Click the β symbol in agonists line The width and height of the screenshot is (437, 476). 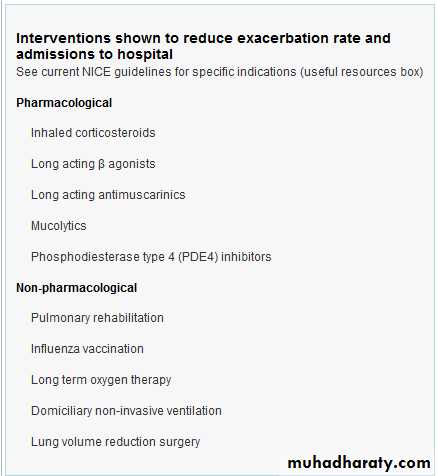click(x=102, y=165)
